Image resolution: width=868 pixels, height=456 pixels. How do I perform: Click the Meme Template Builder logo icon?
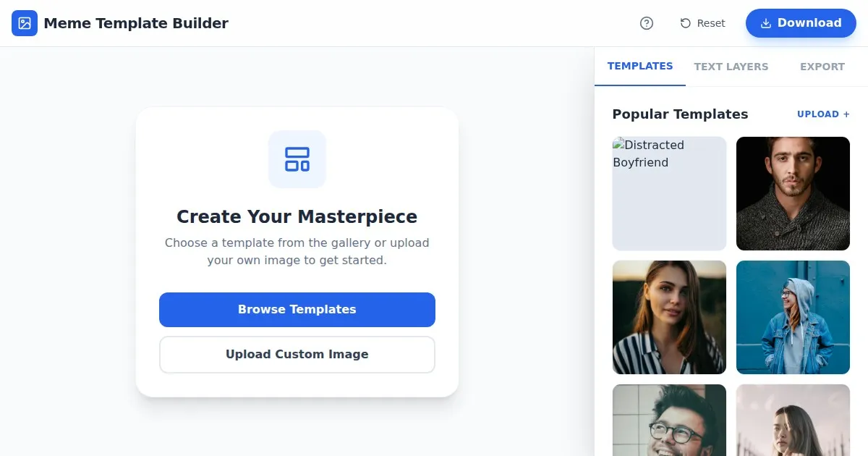[x=25, y=23]
